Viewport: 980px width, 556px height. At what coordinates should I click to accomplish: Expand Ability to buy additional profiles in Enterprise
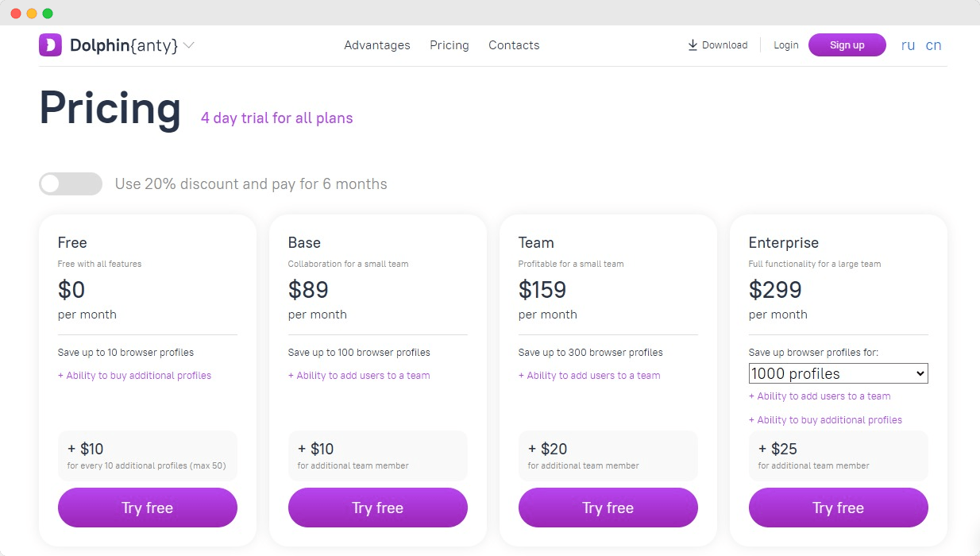coord(826,420)
